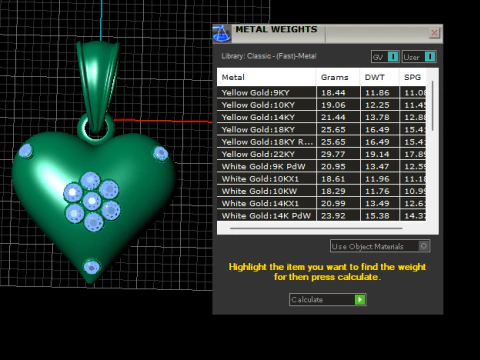Image resolution: width=480 pixels, height=360 pixels.
Task: Select the gem at heart's bottom tip
Action: tap(91, 266)
